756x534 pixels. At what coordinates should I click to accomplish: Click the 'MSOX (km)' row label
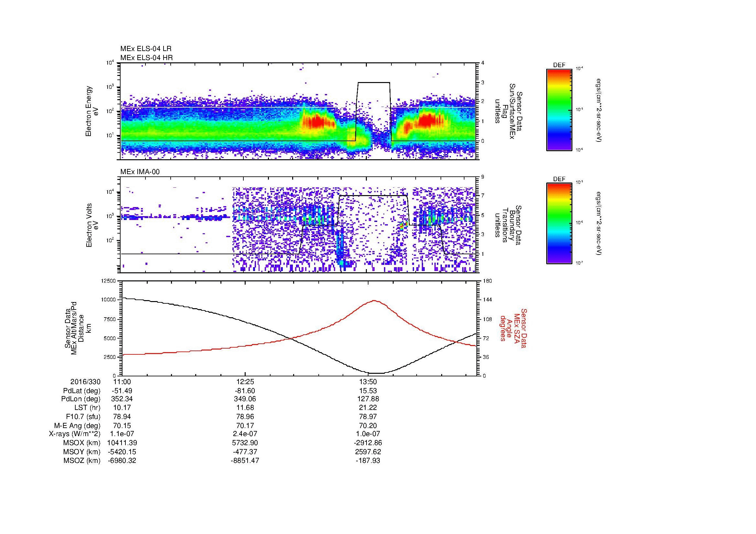click(82, 443)
